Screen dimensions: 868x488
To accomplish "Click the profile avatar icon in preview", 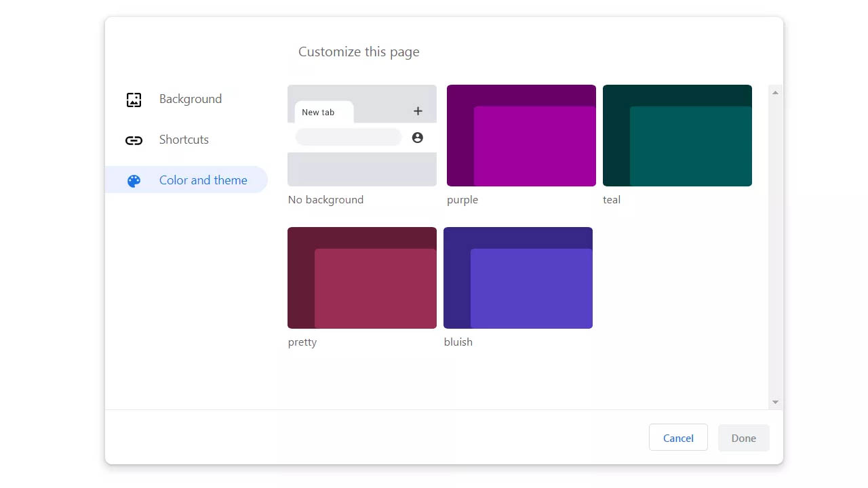I will [417, 138].
